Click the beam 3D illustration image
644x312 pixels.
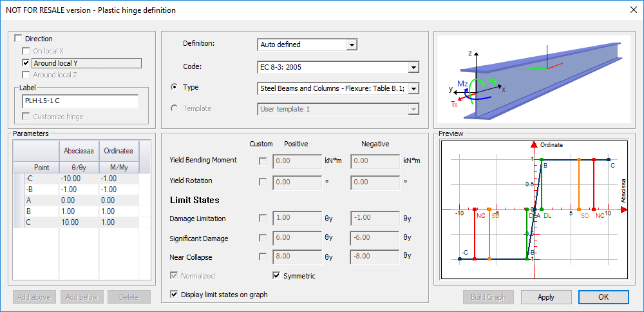pos(531,80)
